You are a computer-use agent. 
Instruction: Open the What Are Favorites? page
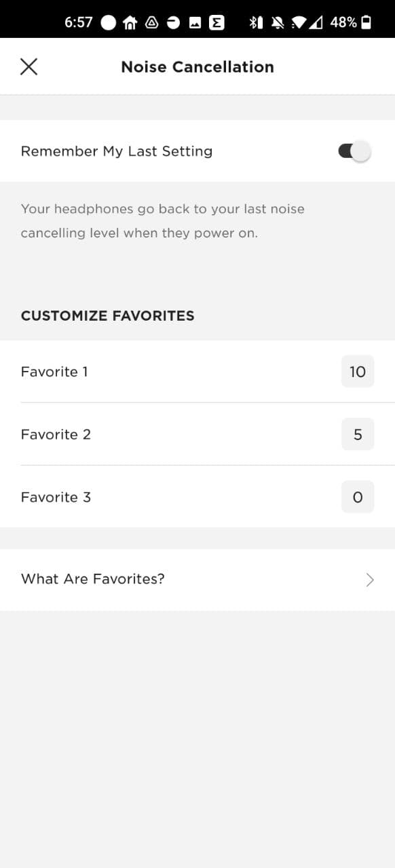197,580
